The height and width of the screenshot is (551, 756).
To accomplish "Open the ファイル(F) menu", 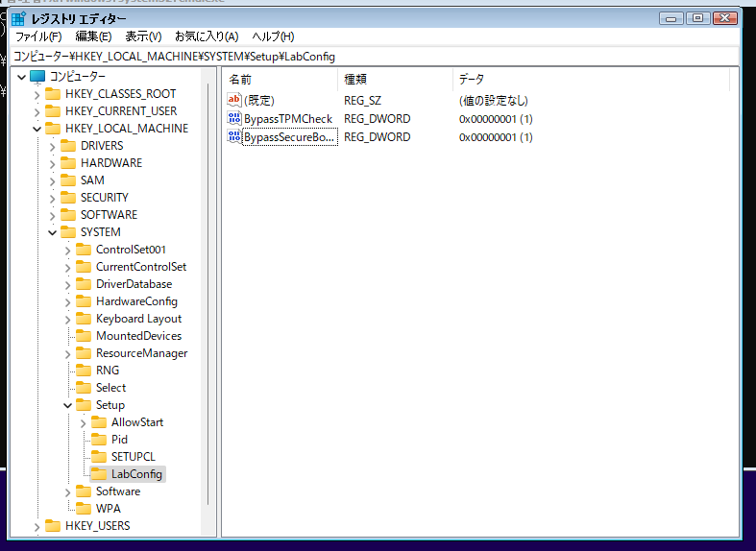I will pyautogui.click(x=38, y=36).
